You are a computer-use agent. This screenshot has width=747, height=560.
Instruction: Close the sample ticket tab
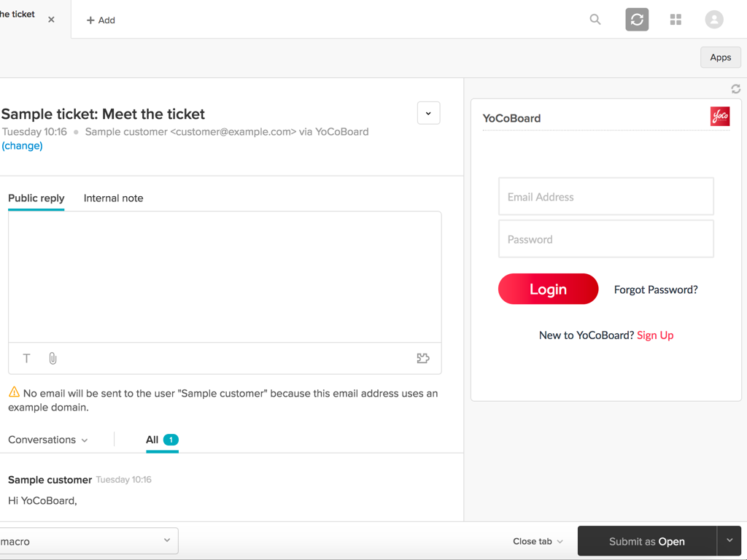pyautogui.click(x=51, y=20)
